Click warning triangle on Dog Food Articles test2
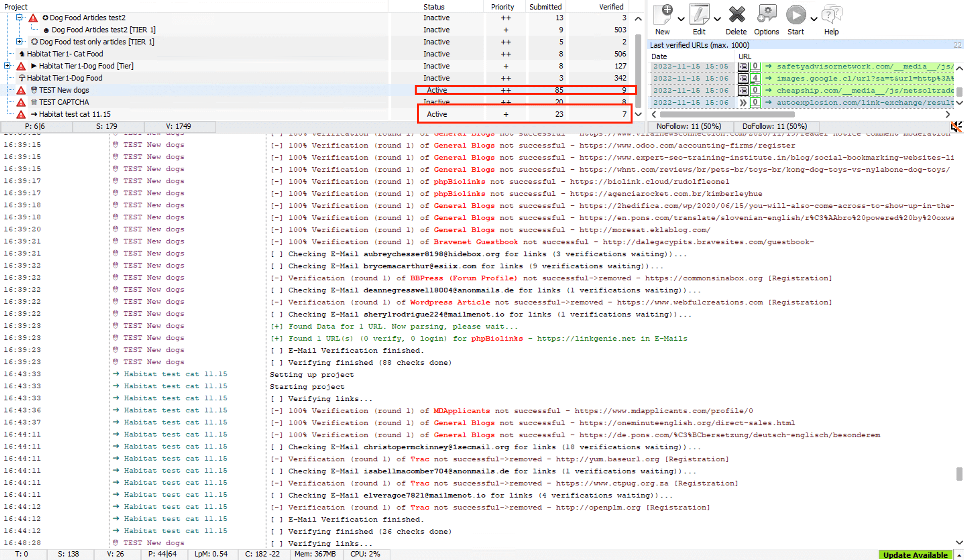The image size is (964, 560). [33, 17]
